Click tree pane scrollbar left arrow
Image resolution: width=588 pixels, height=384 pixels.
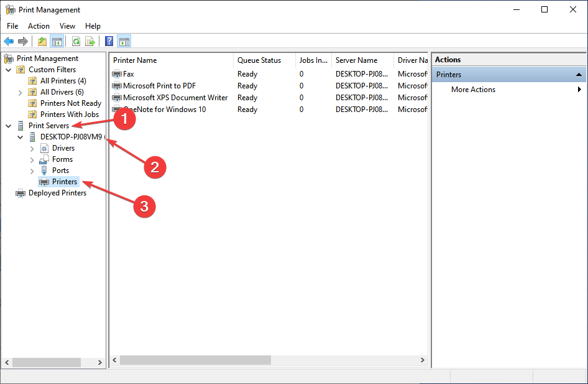(x=7, y=362)
